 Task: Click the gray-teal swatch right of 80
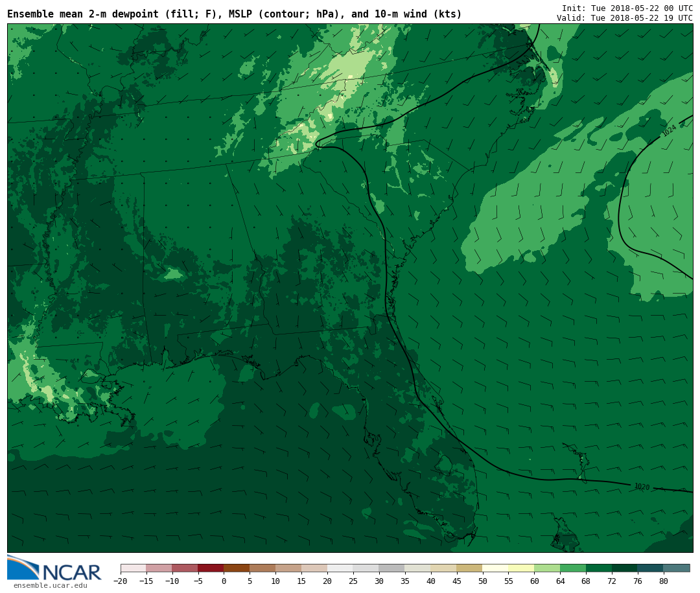click(x=677, y=568)
